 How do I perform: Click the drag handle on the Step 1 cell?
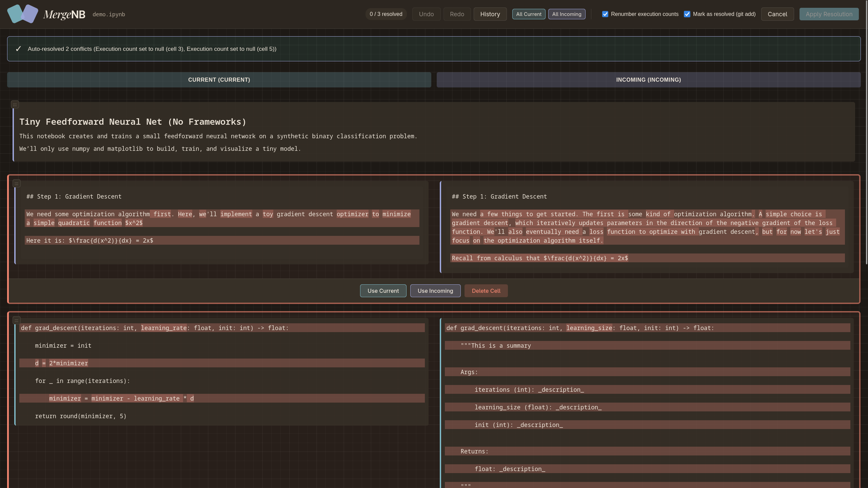[x=17, y=184]
